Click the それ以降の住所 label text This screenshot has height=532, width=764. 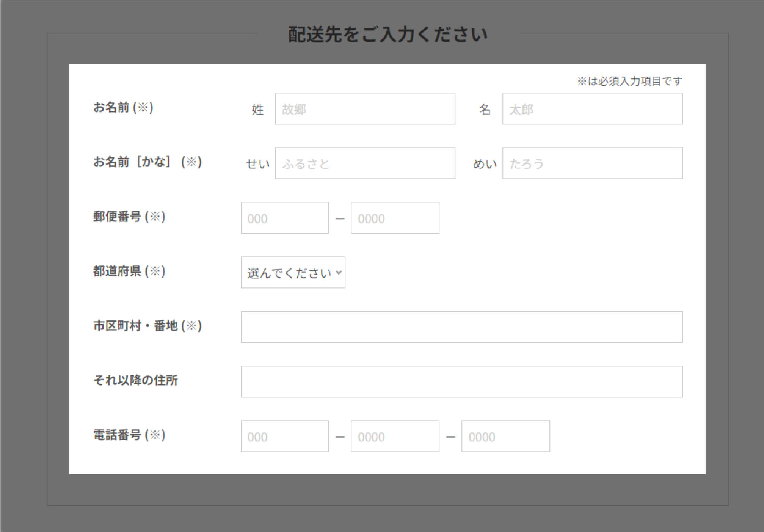(135, 380)
